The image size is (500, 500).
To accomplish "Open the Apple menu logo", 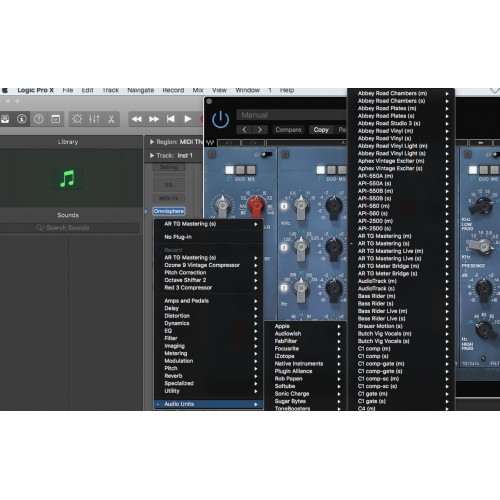I will tap(5, 90).
